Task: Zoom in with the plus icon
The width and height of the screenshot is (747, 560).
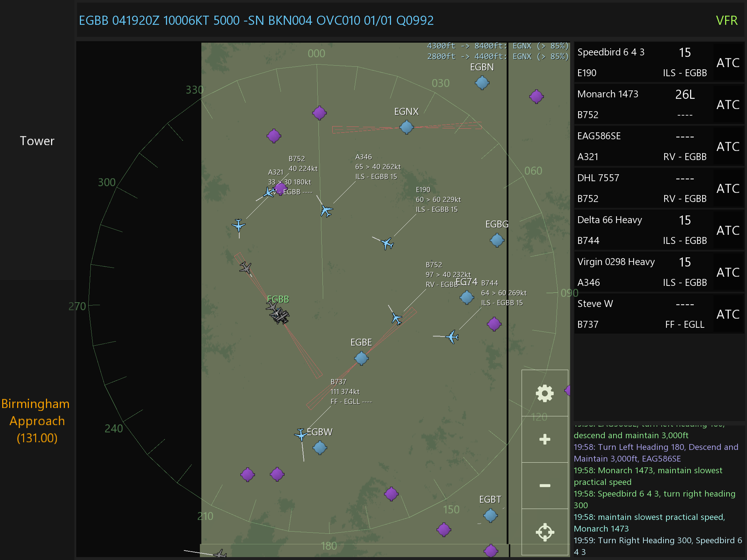Action: point(545,439)
